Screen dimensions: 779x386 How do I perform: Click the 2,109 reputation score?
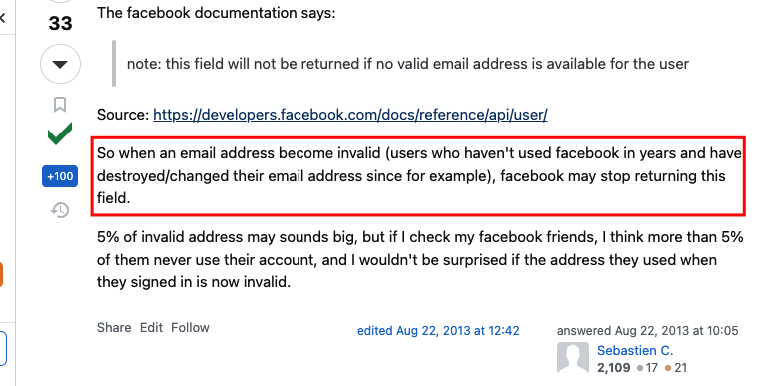614,368
